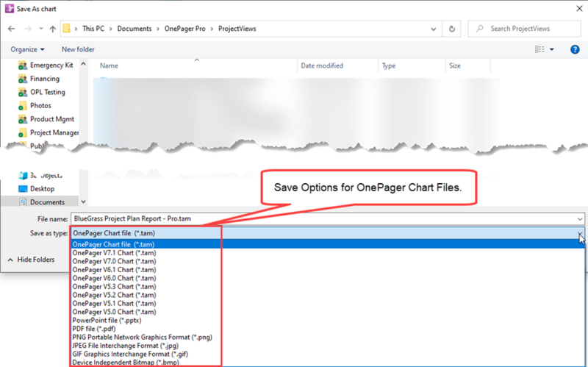588x367 pixels.
Task: Choose highlighted OnePager Chart file (*.tam) option
Action: coord(328,244)
